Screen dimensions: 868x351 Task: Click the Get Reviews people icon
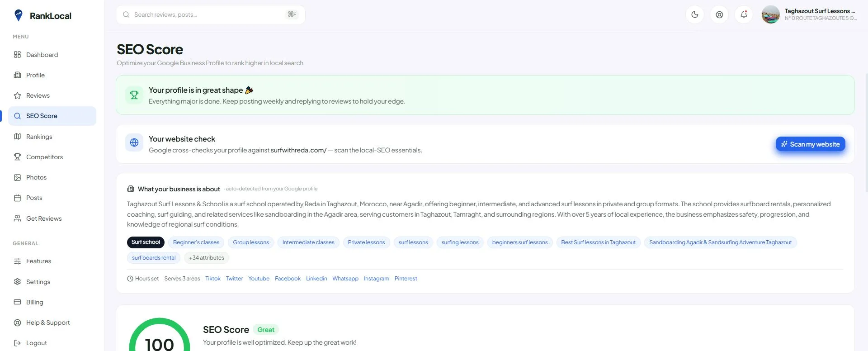17,218
